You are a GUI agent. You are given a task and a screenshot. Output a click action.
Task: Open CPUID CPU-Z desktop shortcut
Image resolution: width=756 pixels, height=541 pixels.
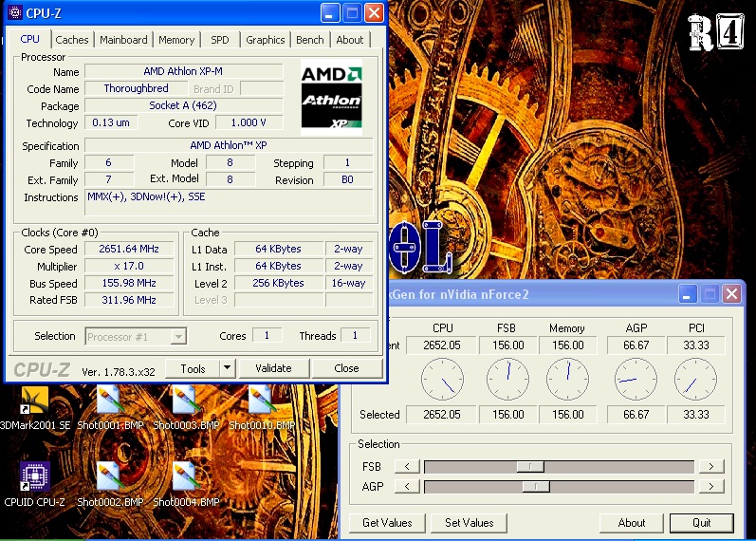(x=35, y=484)
